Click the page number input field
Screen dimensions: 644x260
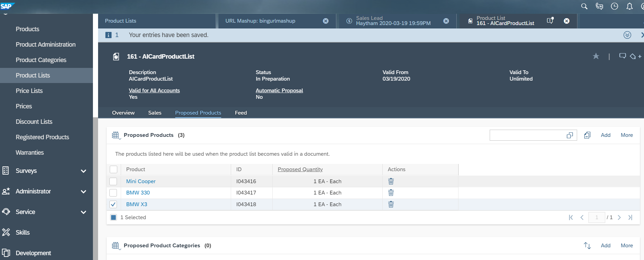[x=597, y=217]
